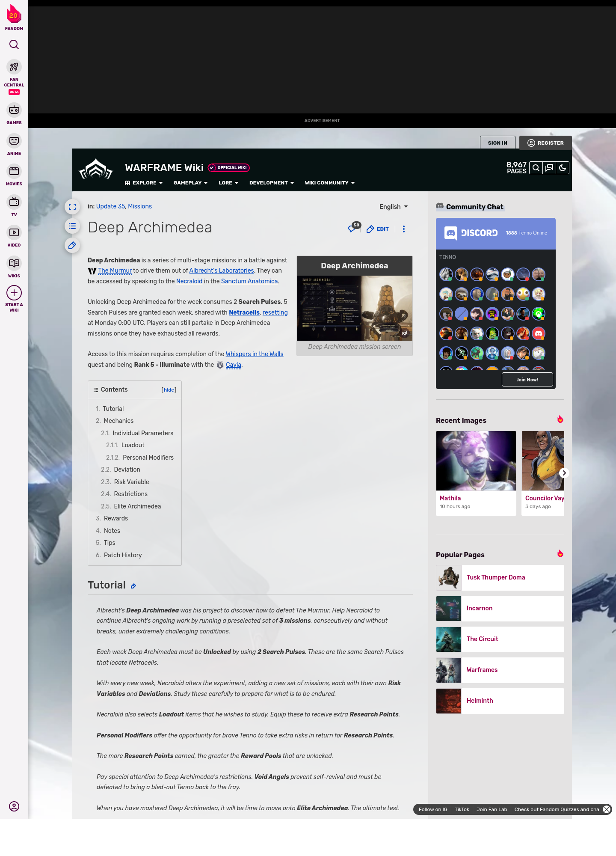This screenshot has height=856, width=616.
Task: Click the Register button
Action: click(545, 143)
